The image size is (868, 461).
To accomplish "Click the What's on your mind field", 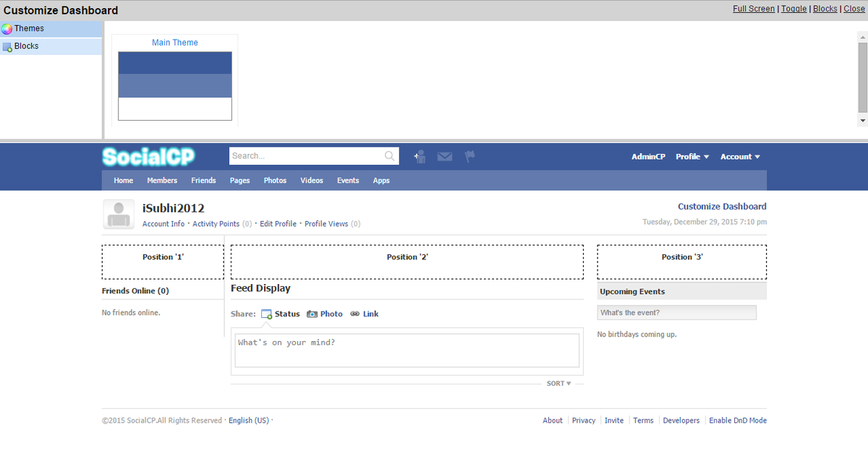I will click(x=407, y=350).
